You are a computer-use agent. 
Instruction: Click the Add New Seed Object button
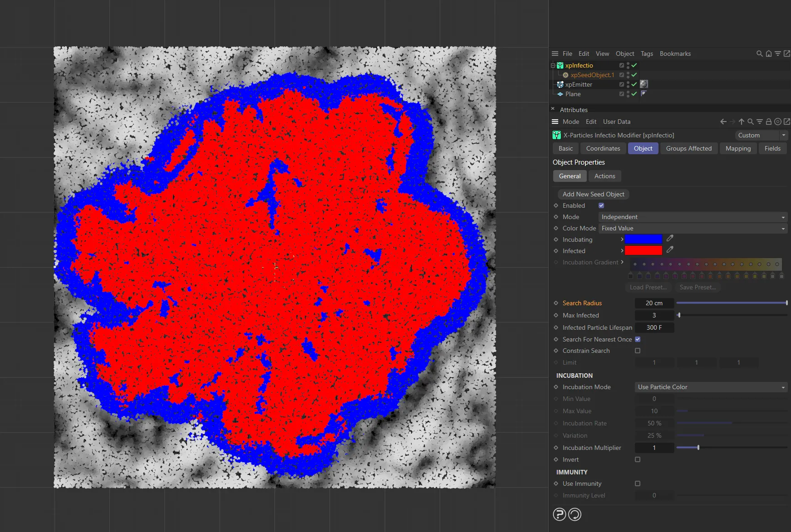(x=593, y=194)
